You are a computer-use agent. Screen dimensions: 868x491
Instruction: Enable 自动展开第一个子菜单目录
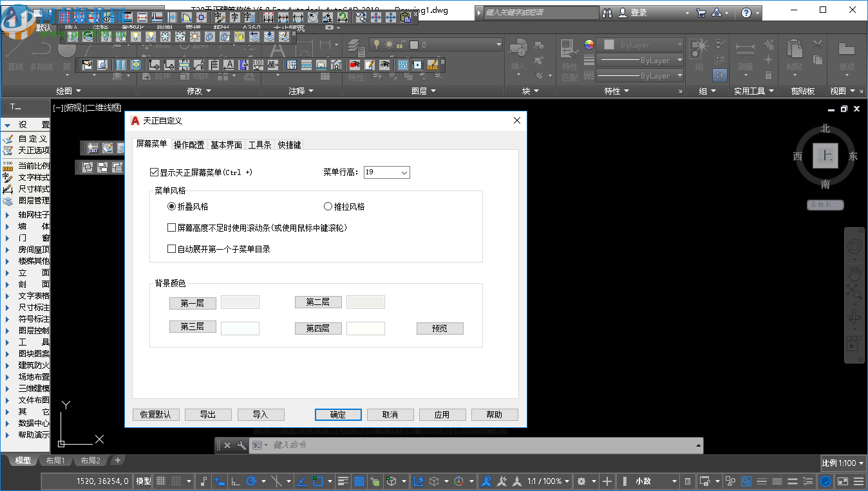pyautogui.click(x=171, y=248)
